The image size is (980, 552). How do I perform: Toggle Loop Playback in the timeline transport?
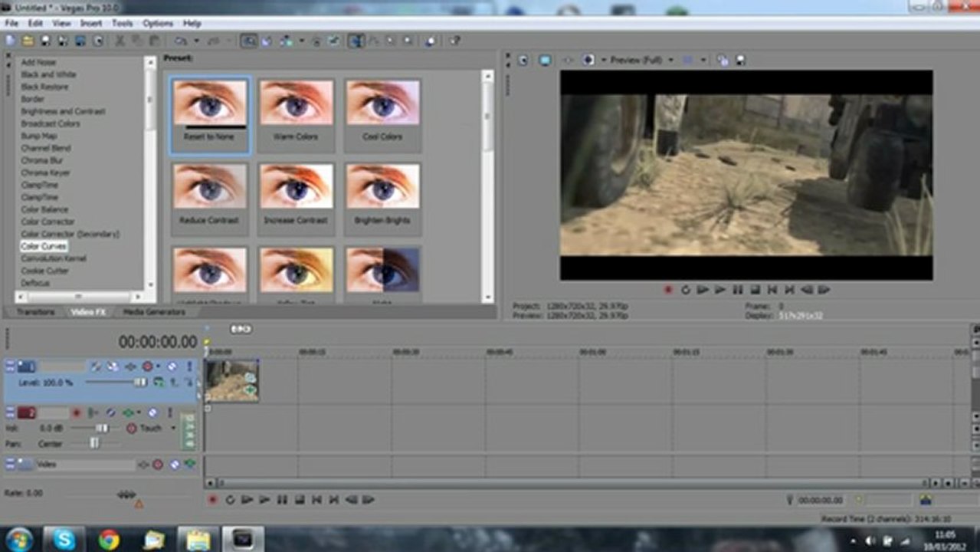[230, 500]
